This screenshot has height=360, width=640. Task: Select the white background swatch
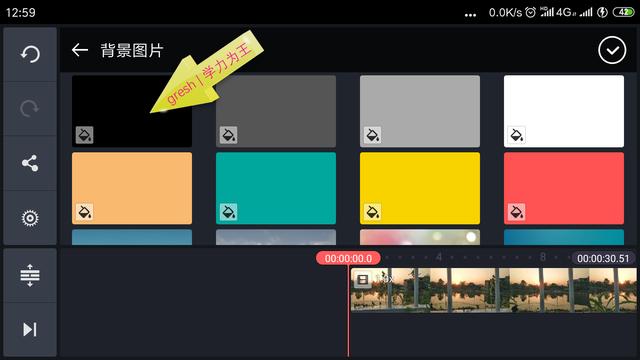pos(564,111)
